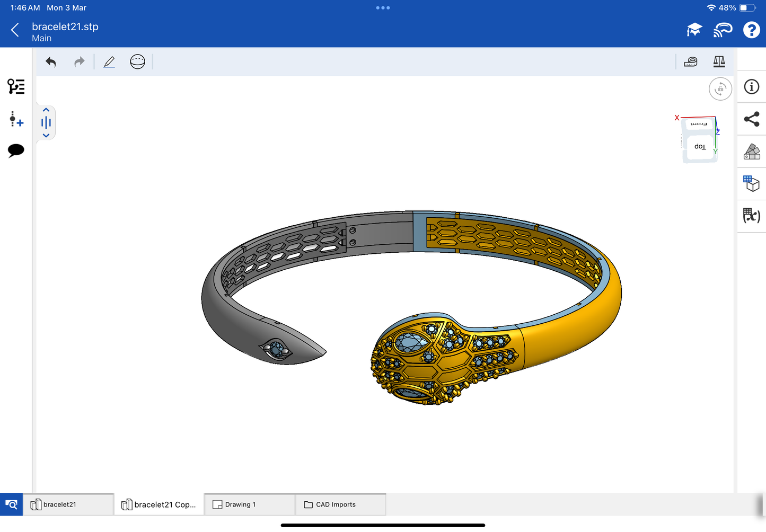Select the Top face of view cube
The image size is (766, 532).
700,147
